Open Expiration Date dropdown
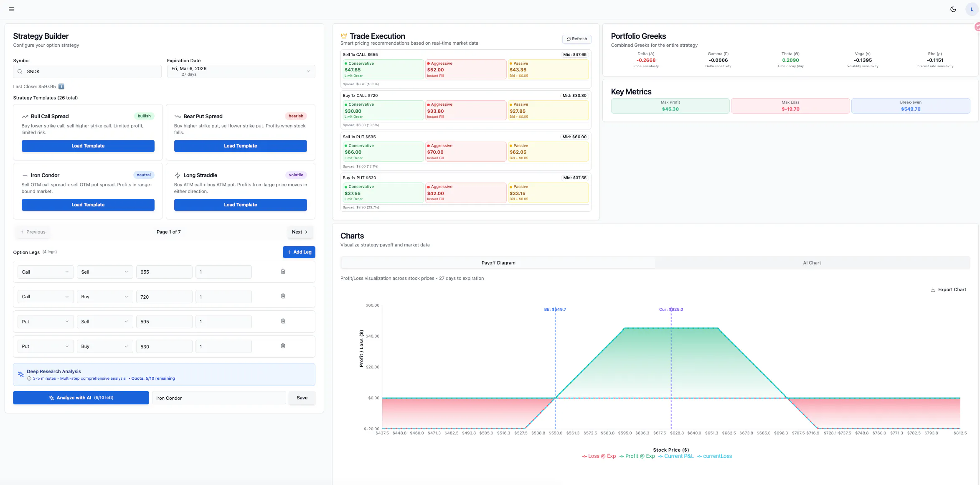 pyautogui.click(x=241, y=71)
